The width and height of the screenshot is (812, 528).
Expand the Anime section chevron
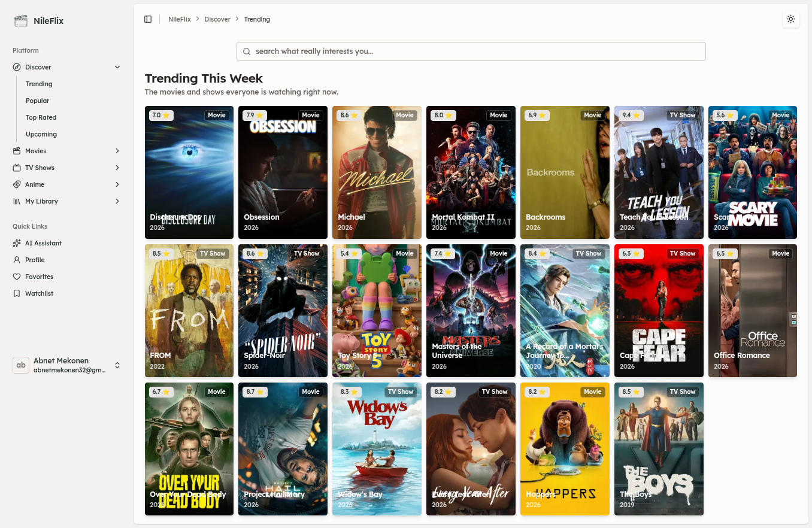tap(117, 184)
